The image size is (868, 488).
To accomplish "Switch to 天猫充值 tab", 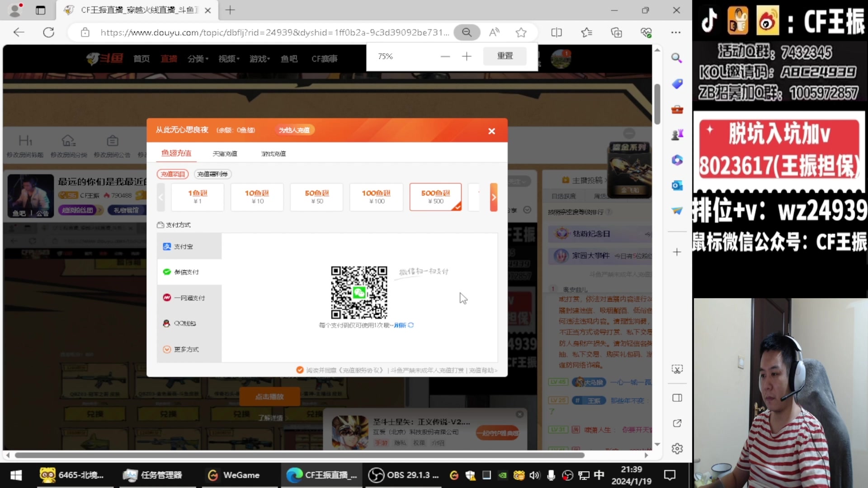I will tap(225, 154).
